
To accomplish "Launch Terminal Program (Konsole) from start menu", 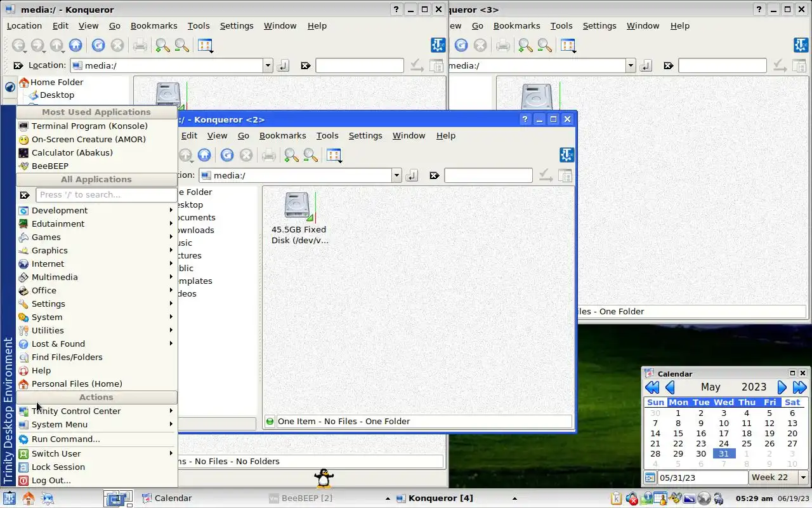I will [96, 126].
